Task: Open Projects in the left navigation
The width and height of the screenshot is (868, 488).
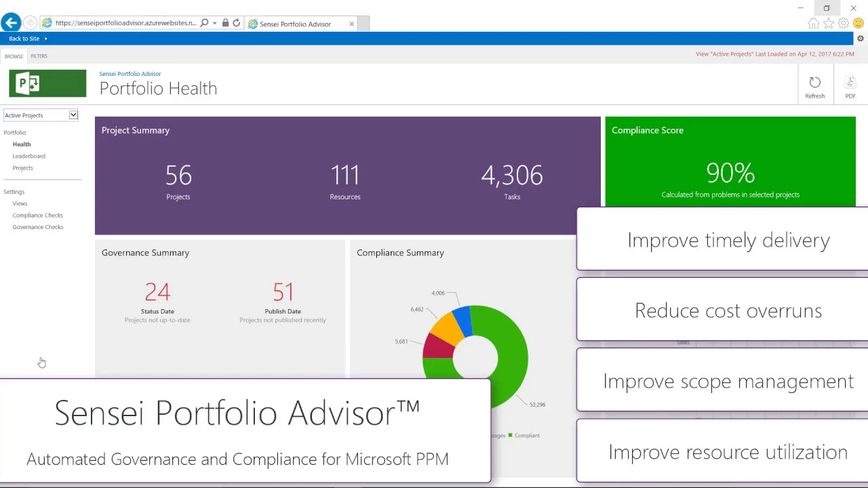Action: (22, 168)
